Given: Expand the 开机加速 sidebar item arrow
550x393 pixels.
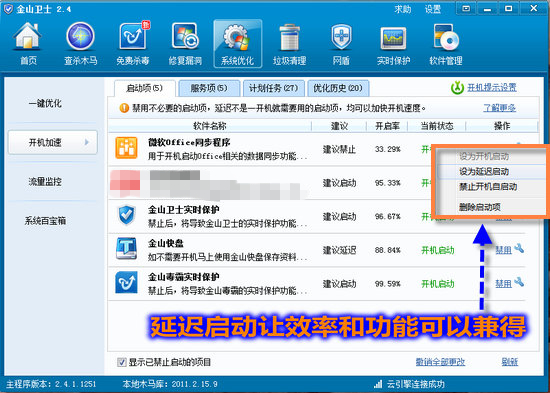Looking at the screenshot, I should pos(87,142).
